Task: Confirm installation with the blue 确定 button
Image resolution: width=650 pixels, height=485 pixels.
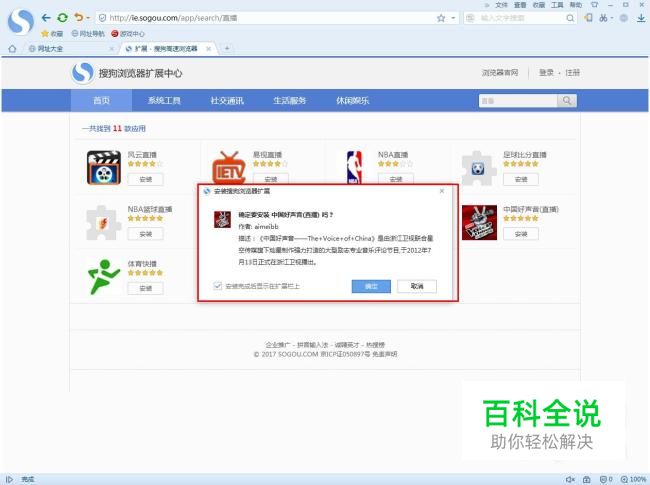Action: (x=371, y=286)
